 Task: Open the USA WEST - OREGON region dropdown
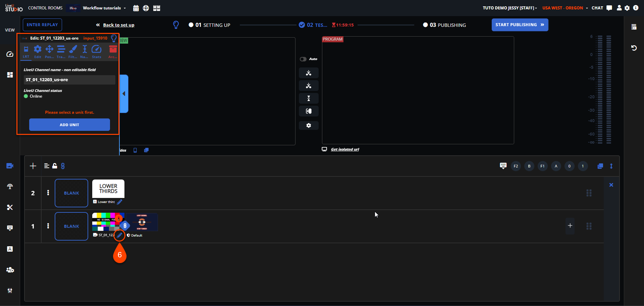pos(565,8)
